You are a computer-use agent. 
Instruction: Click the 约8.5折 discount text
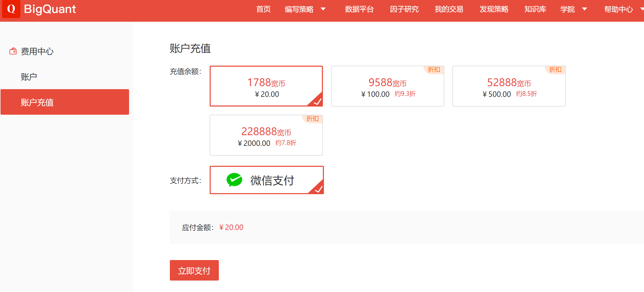click(x=526, y=94)
